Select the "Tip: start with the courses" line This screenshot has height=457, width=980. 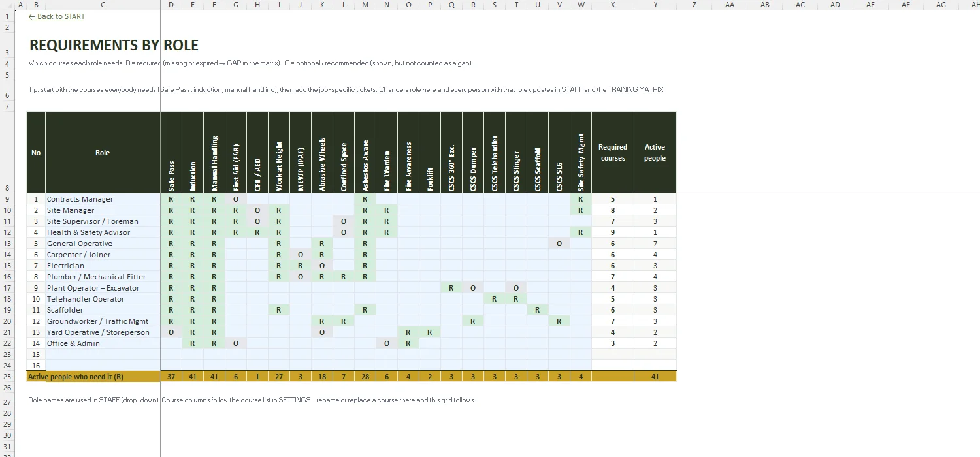pos(346,89)
